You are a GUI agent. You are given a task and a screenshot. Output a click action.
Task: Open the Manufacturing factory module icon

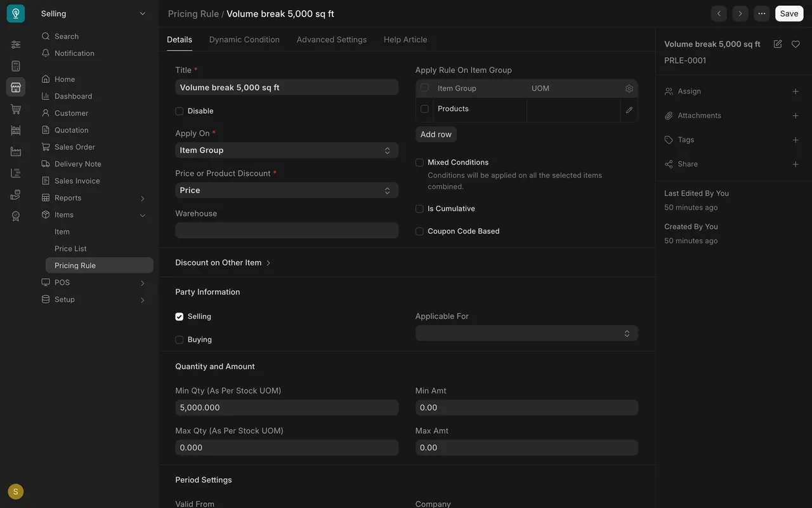(16, 152)
